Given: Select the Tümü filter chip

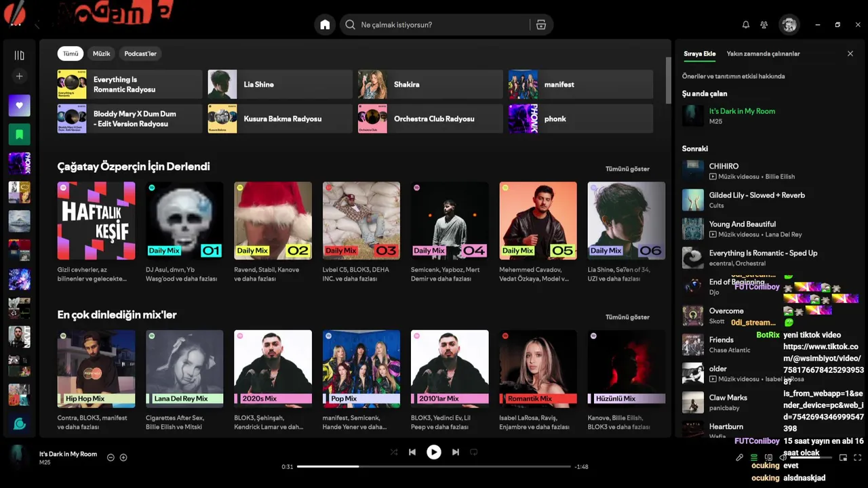Looking at the screenshot, I should (x=71, y=54).
